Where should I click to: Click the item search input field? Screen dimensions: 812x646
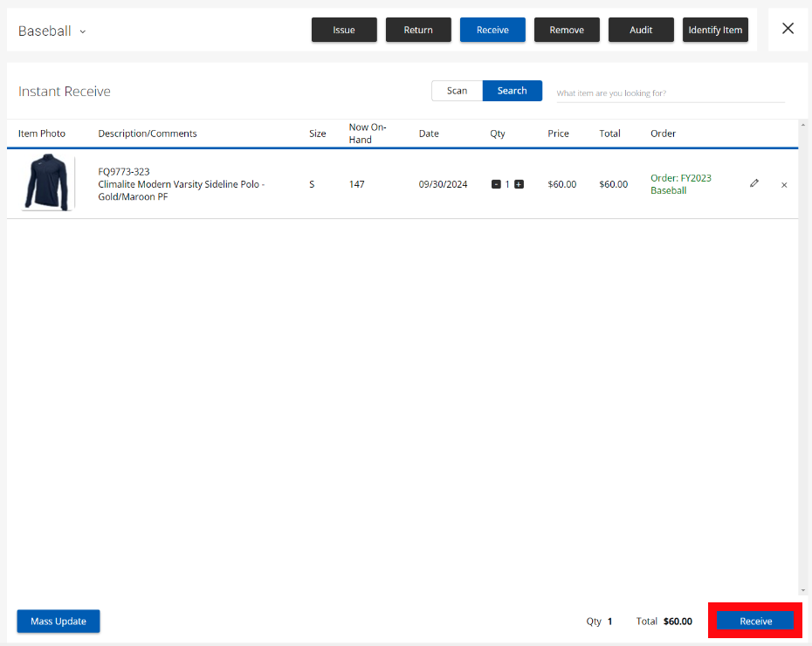pos(670,93)
